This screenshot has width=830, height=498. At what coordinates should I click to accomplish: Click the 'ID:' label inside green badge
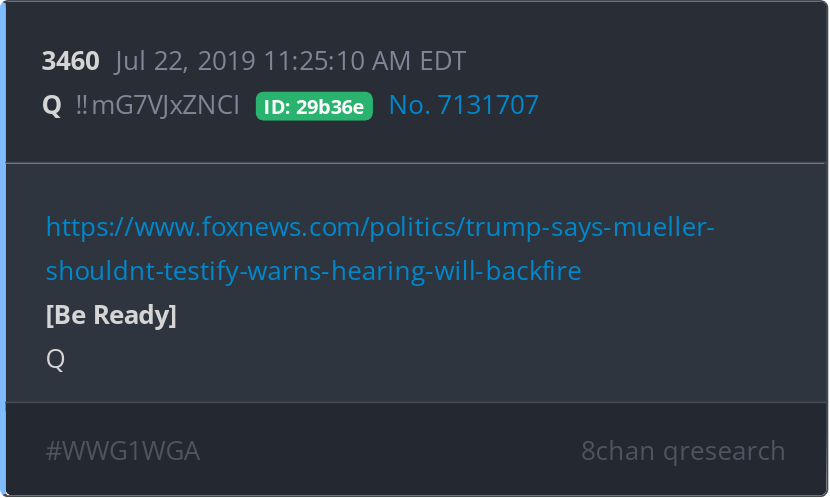click(x=277, y=107)
